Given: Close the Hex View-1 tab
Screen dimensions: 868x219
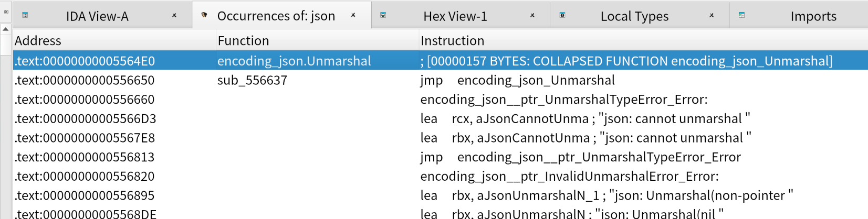Looking at the screenshot, I should click(532, 15).
